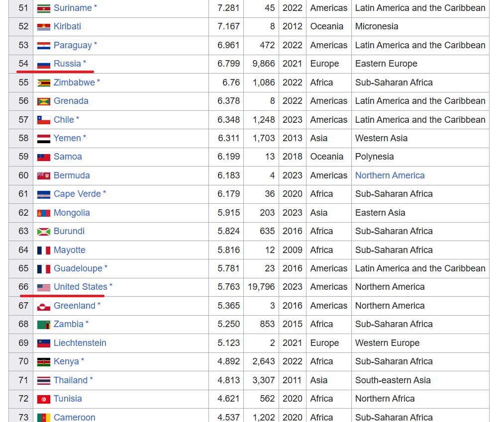Click the Kenya flag icon
Viewport: 504px width, 422px height.
[x=43, y=362]
